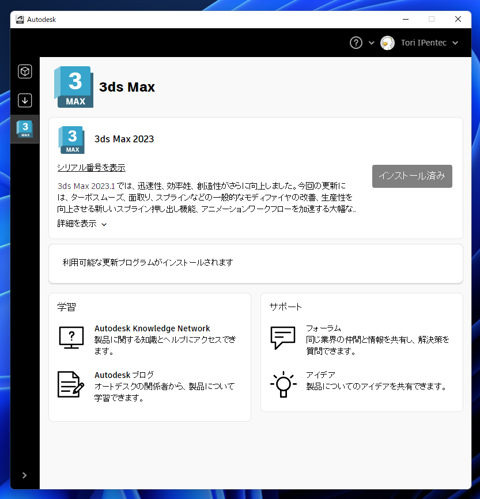480x499 pixels.
Task: Open the products cube icon in sidebar
Action: pyautogui.click(x=25, y=71)
